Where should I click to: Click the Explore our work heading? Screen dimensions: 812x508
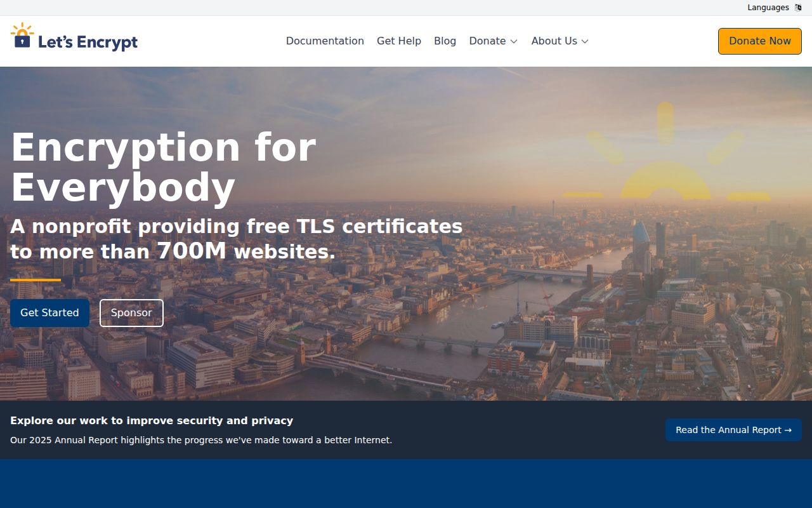(152, 420)
